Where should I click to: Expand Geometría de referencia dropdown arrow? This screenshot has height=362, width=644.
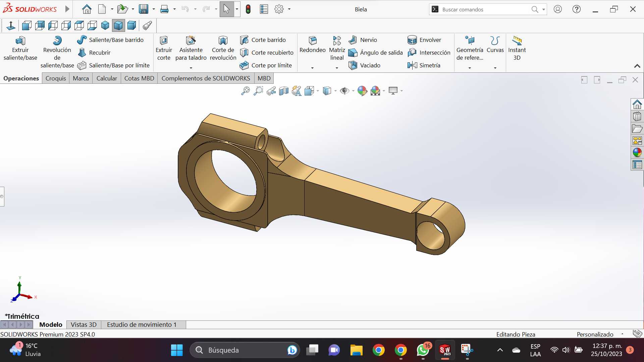click(x=470, y=68)
